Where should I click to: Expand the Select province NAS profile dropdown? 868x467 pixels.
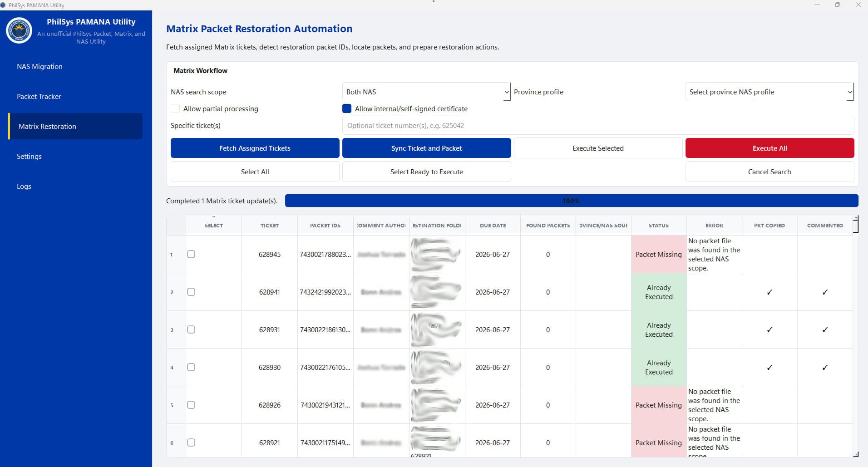(769, 92)
